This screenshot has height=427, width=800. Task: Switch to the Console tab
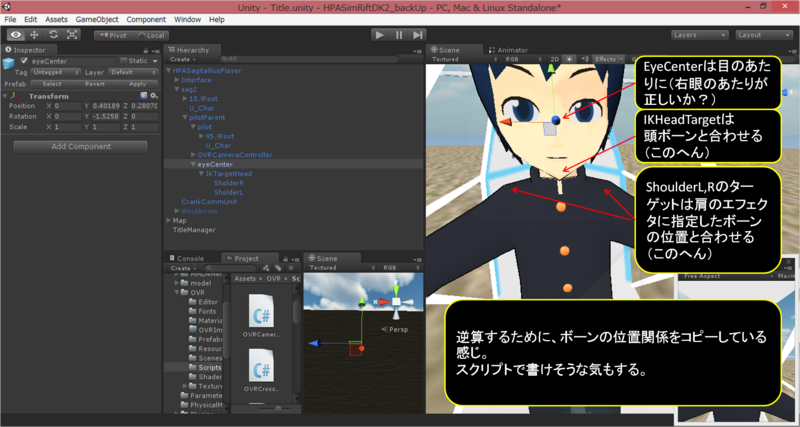click(187, 258)
